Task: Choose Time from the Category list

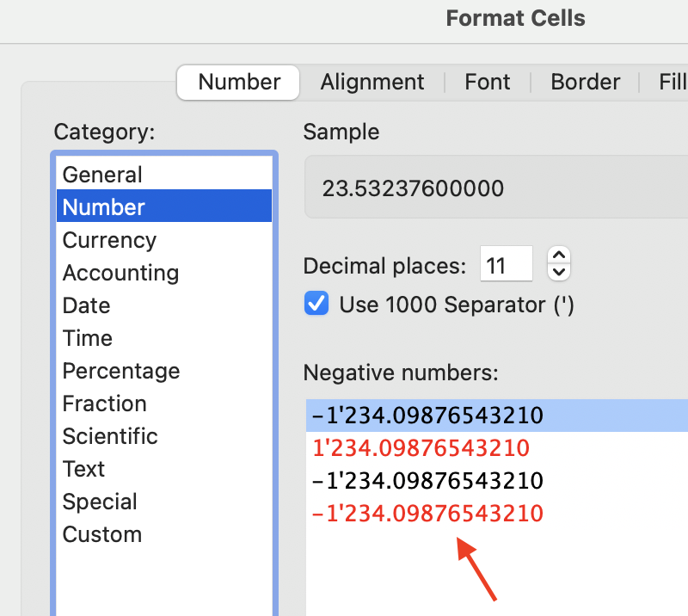Action: (x=87, y=338)
